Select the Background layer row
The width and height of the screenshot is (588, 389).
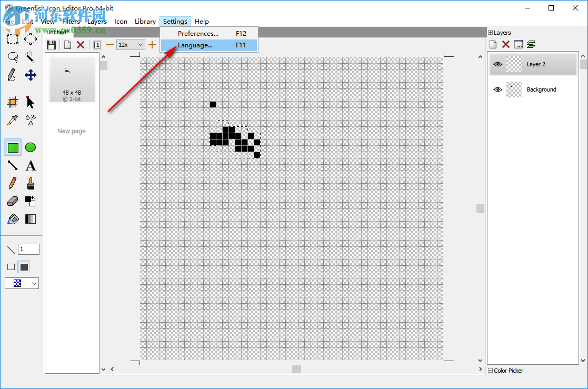[x=533, y=89]
